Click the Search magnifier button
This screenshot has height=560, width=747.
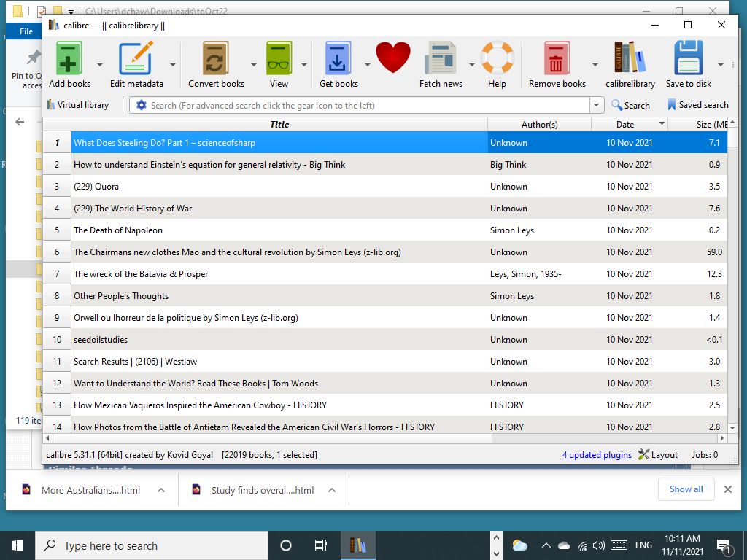coord(631,105)
